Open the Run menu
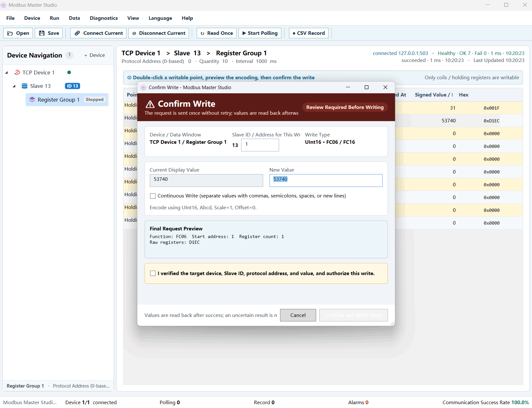Image resolution: width=532 pixels, height=408 pixels. [x=55, y=18]
